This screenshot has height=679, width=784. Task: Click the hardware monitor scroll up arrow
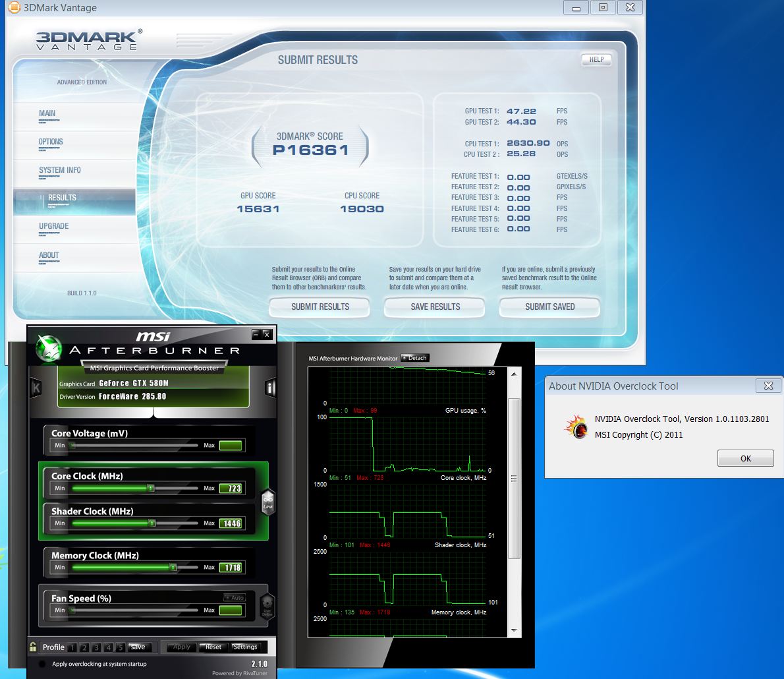pyautogui.click(x=514, y=374)
